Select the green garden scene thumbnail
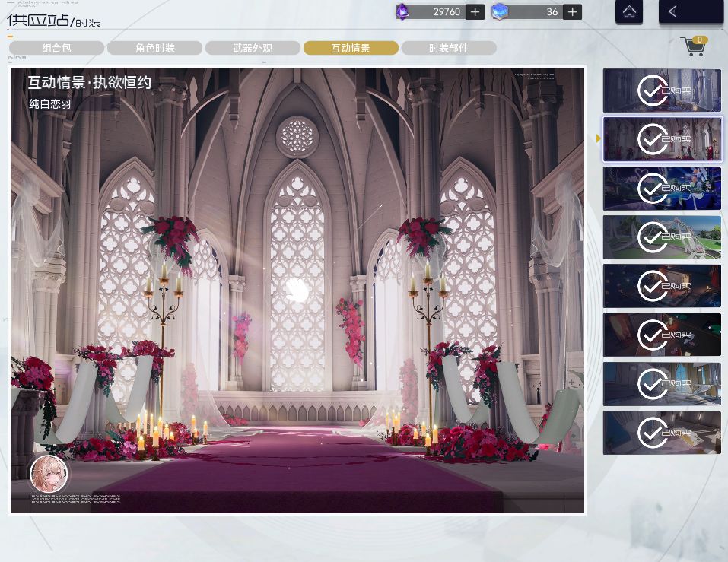The height and width of the screenshot is (562, 728). 662,237
